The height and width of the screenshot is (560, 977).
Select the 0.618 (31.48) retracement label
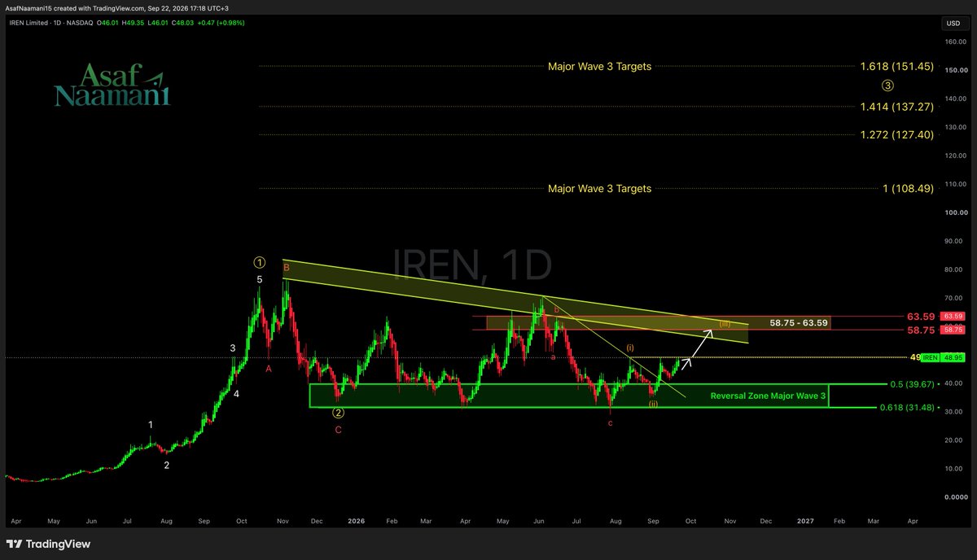pos(906,408)
